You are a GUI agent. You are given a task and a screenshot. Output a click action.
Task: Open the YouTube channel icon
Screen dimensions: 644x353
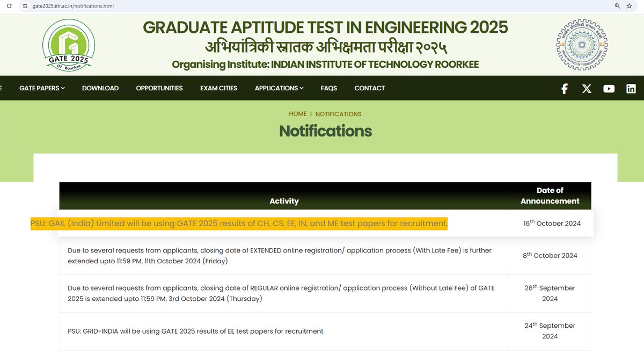click(609, 89)
